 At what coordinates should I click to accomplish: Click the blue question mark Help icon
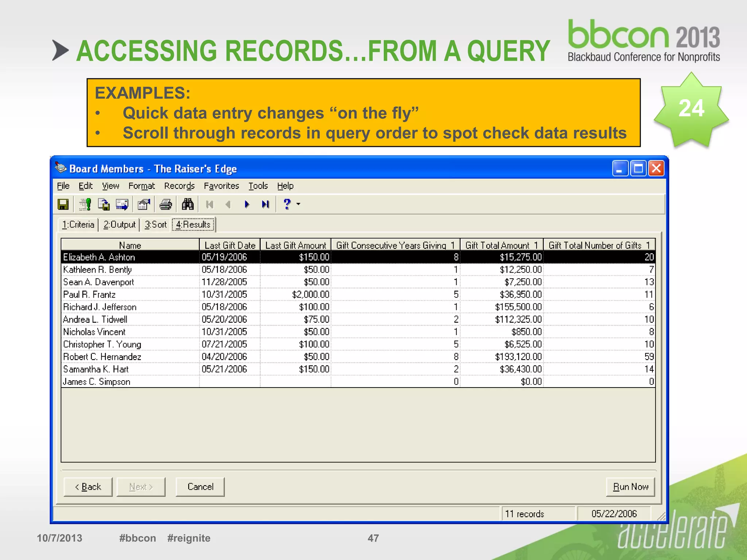click(287, 204)
